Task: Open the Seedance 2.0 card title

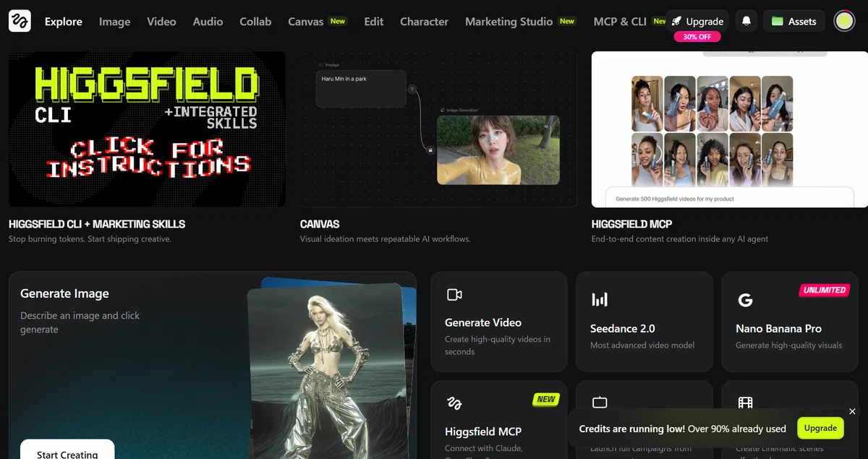Action: [x=622, y=328]
